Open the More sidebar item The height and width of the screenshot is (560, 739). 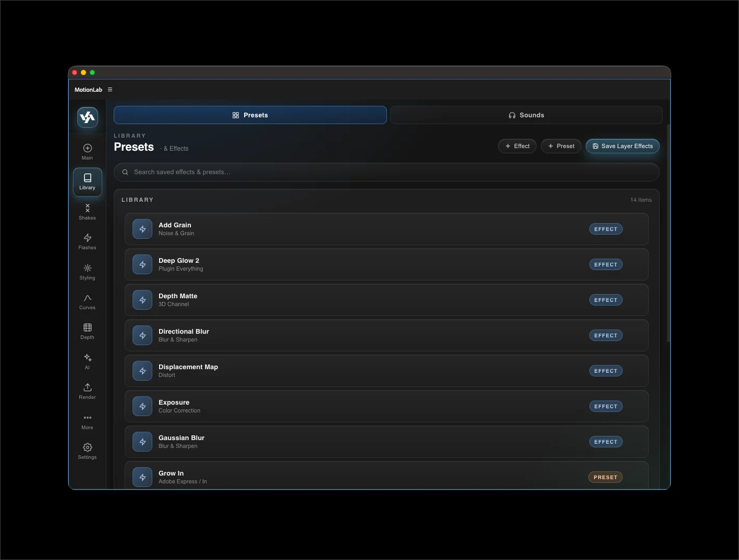click(88, 421)
